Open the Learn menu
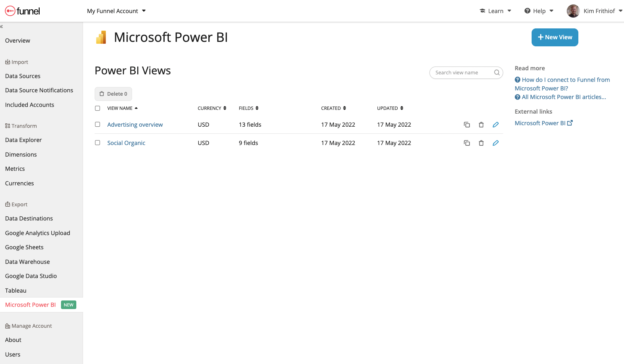624x364 pixels. tap(495, 11)
